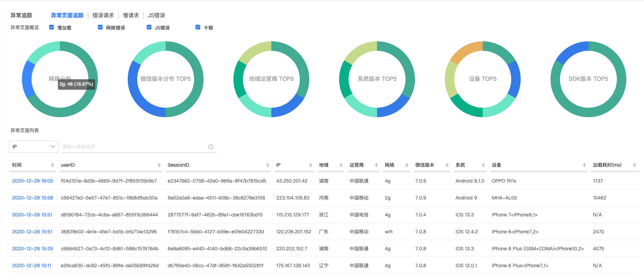
Task: Sort table by 时间 column
Action: (52, 165)
